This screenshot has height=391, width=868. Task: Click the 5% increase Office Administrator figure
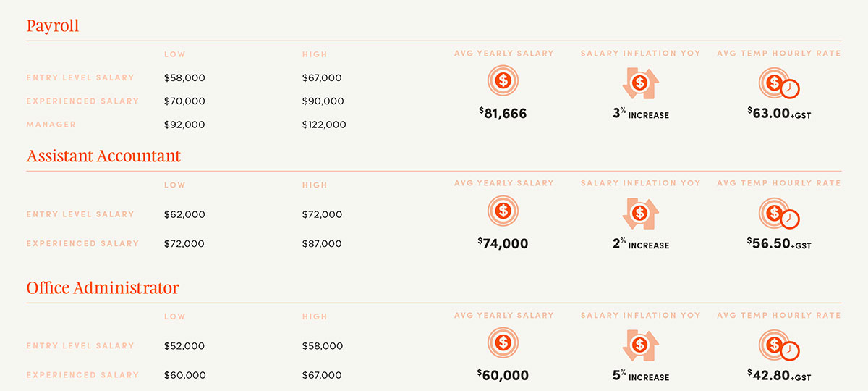tap(640, 377)
